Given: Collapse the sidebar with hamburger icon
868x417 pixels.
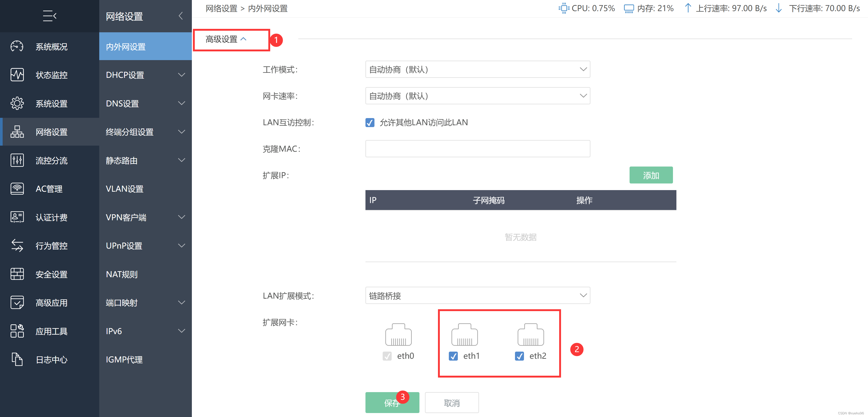Looking at the screenshot, I should coord(49,16).
